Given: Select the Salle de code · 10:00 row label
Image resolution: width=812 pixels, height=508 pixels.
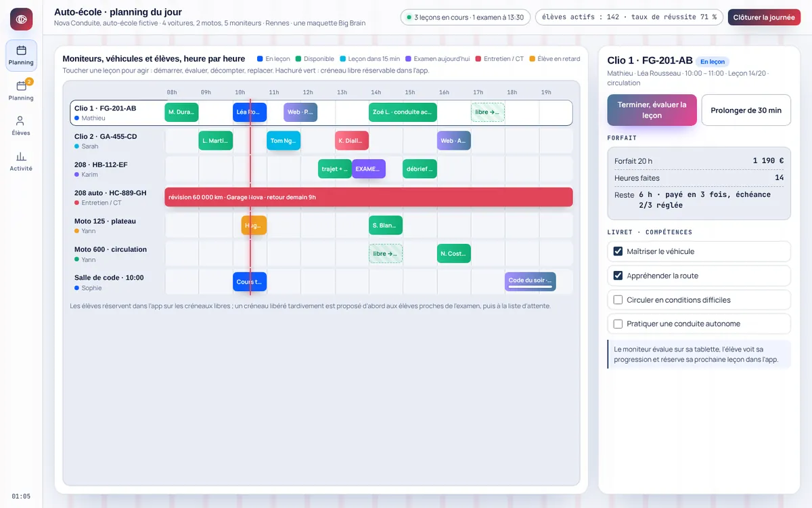Looking at the screenshot, I should 109,278.
